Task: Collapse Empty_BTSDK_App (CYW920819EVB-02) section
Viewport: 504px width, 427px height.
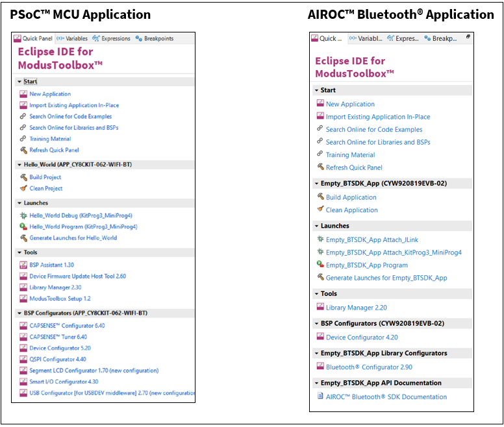Action: coord(316,184)
